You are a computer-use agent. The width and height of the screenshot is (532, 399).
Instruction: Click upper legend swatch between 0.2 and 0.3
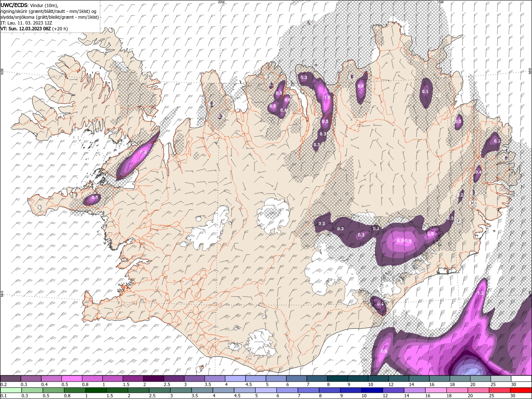coord(10,379)
